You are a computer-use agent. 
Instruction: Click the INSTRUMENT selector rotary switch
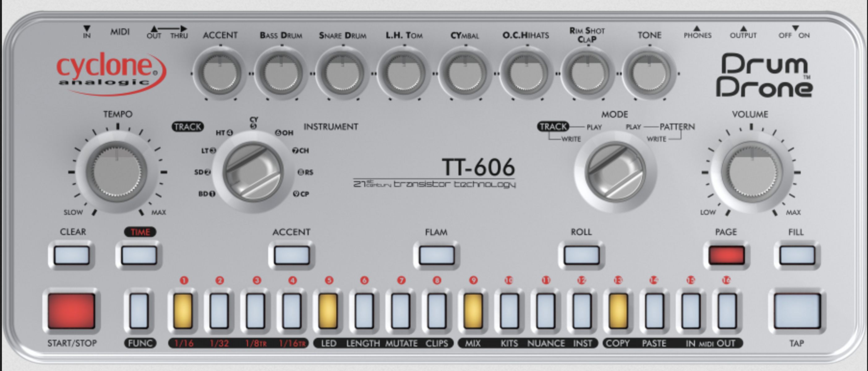point(253,172)
